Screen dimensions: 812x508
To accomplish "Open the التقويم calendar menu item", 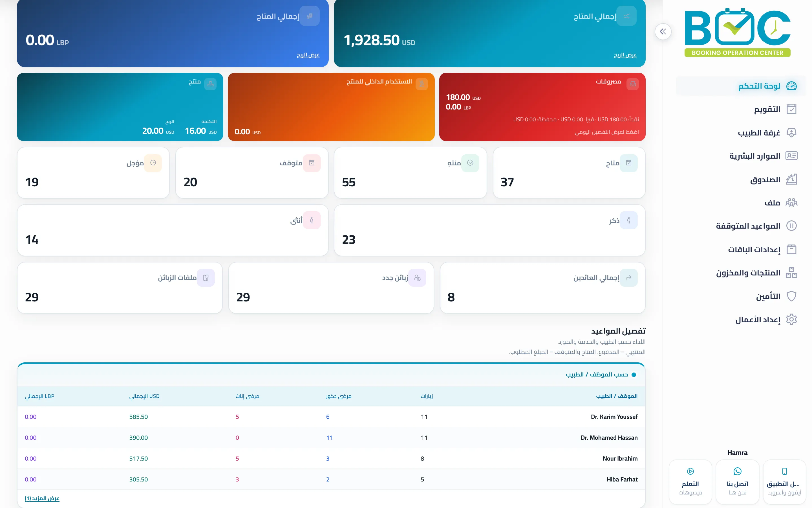I will (741, 109).
